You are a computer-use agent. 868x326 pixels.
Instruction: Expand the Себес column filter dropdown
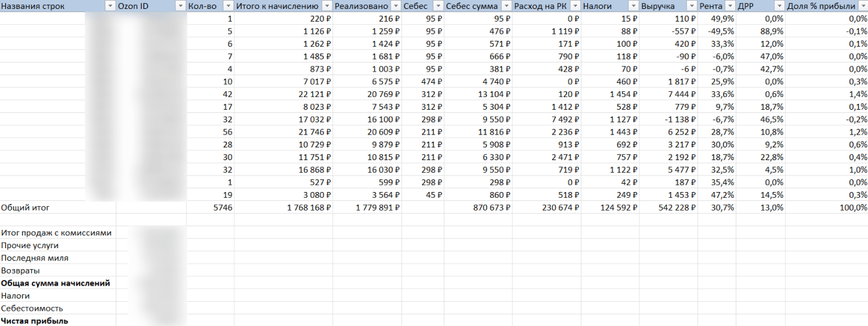(x=438, y=6)
